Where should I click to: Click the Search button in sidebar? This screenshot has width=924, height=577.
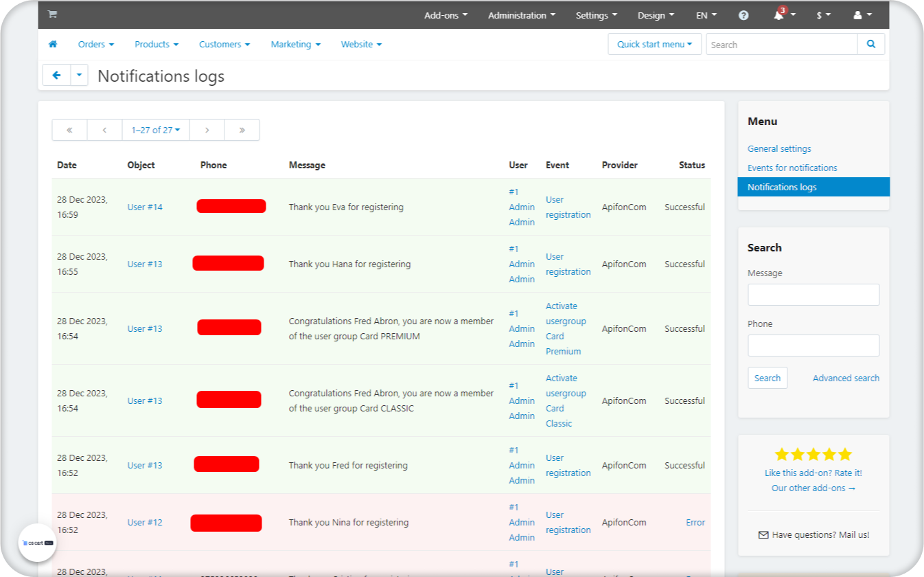pos(767,378)
